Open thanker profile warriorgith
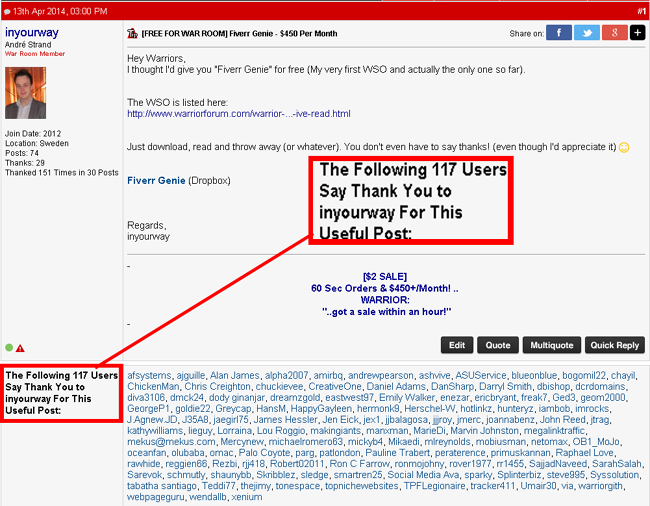The image size is (650, 506). pyautogui.click(x=600, y=486)
